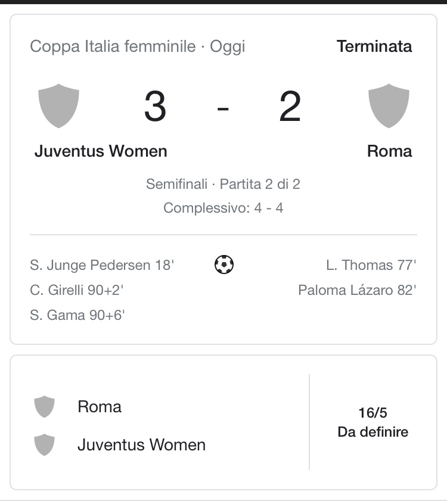Image resolution: width=447 pixels, height=504 pixels.
Task: Click the Terminata match status text
Action: (374, 46)
